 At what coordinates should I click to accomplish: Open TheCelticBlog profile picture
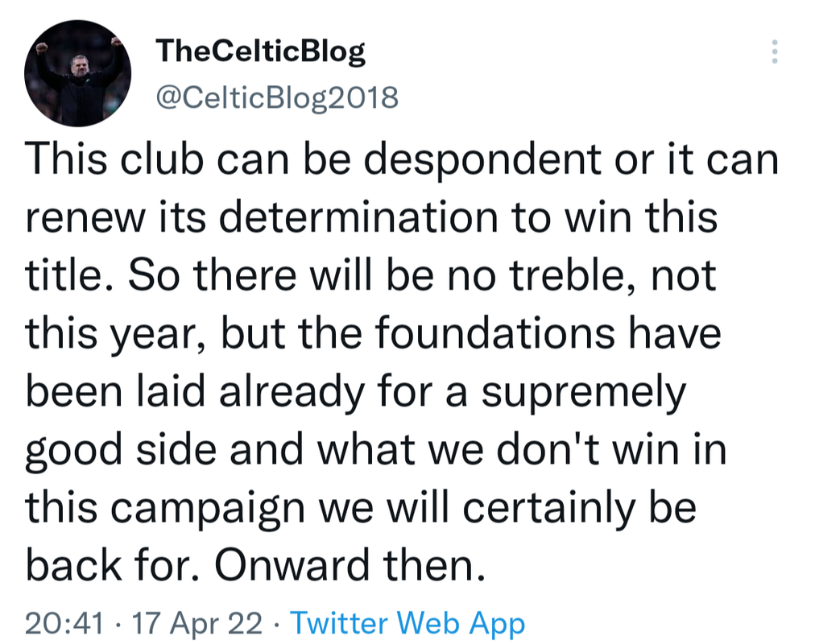tap(77, 73)
